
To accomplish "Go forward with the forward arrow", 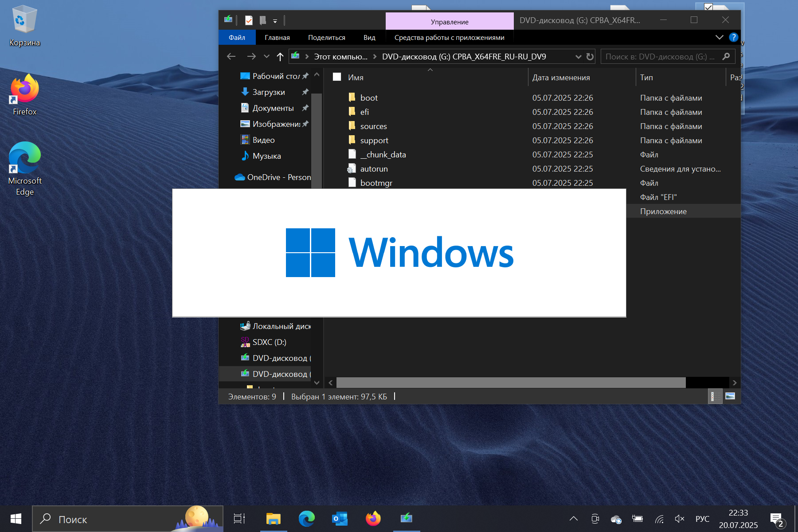I will click(x=251, y=56).
